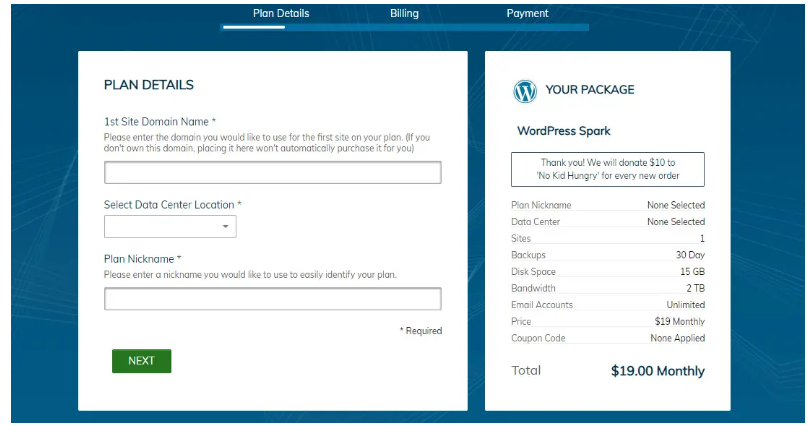The height and width of the screenshot is (426, 808).
Task: Click the 'Bandwidth' row label
Action: click(533, 288)
